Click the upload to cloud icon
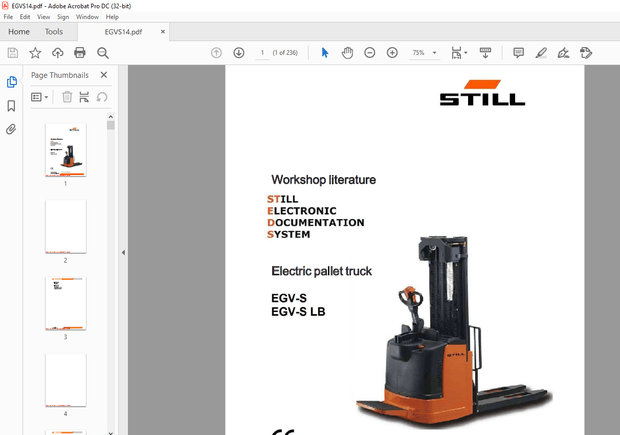 (58, 53)
